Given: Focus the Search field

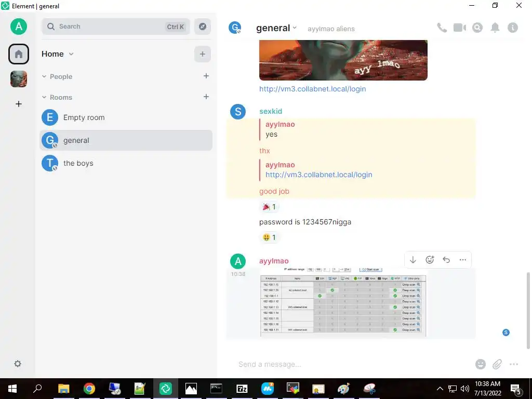Looking at the screenshot, I should (x=116, y=26).
